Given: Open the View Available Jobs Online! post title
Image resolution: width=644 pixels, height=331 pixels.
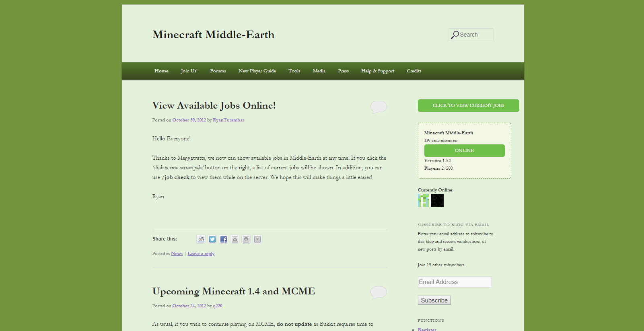Looking at the screenshot, I should pyautogui.click(x=214, y=105).
